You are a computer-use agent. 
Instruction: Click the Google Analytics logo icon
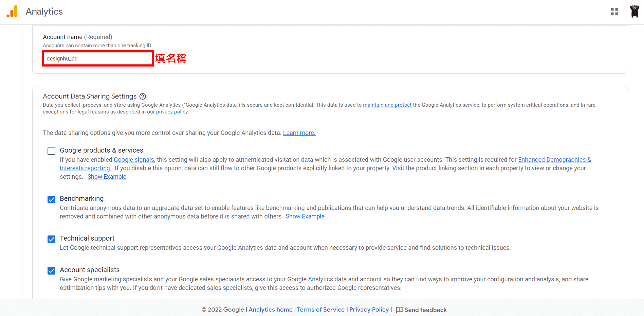[12, 12]
